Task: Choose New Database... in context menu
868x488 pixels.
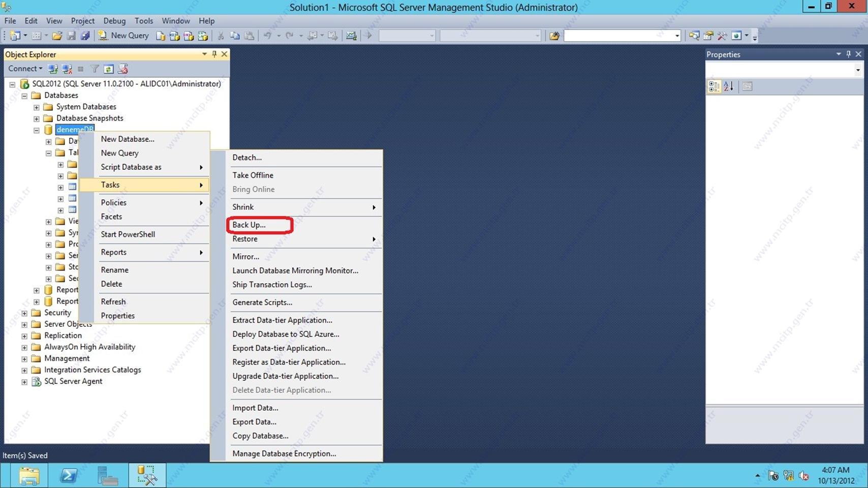Action: pos(145,139)
